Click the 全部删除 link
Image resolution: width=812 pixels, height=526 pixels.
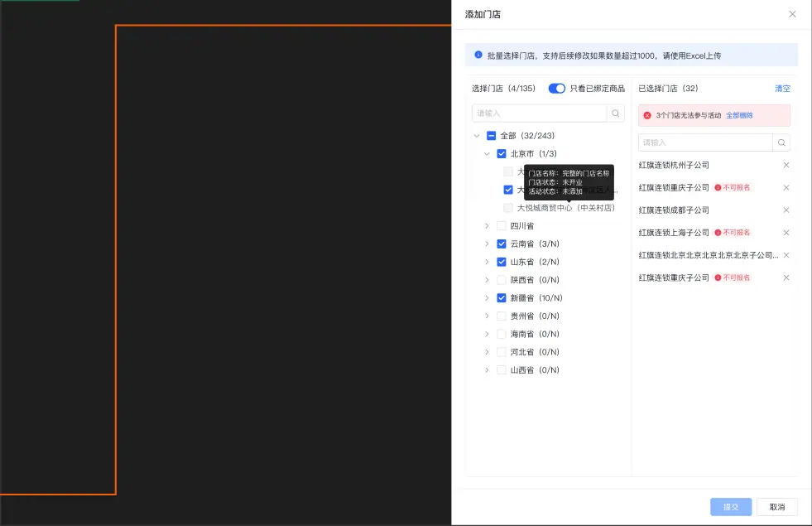739,116
